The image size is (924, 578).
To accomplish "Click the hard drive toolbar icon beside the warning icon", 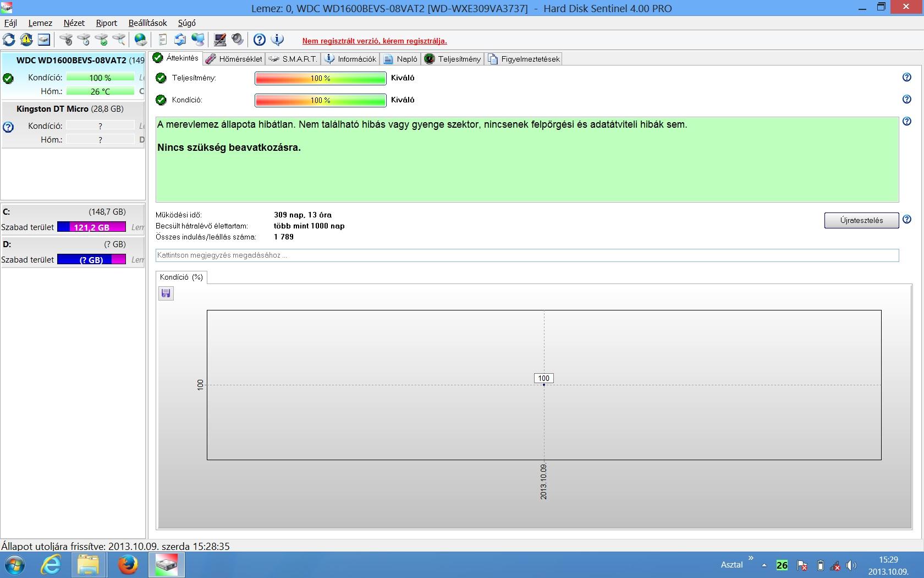I will click(44, 40).
